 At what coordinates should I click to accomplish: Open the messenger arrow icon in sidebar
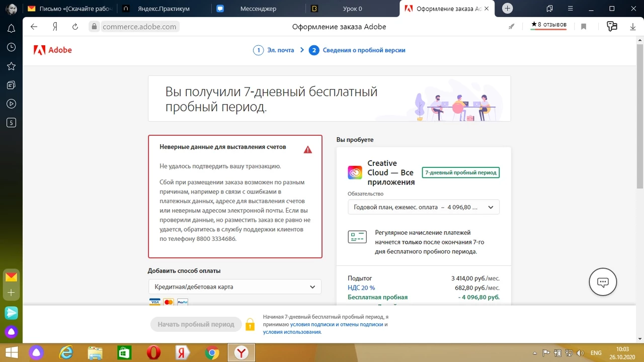pyautogui.click(x=11, y=313)
